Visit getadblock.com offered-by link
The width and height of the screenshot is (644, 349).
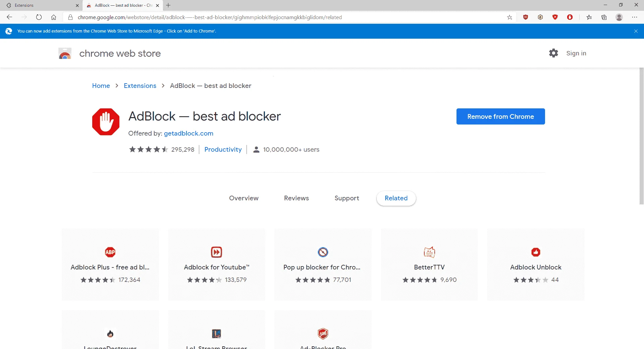pyautogui.click(x=189, y=133)
